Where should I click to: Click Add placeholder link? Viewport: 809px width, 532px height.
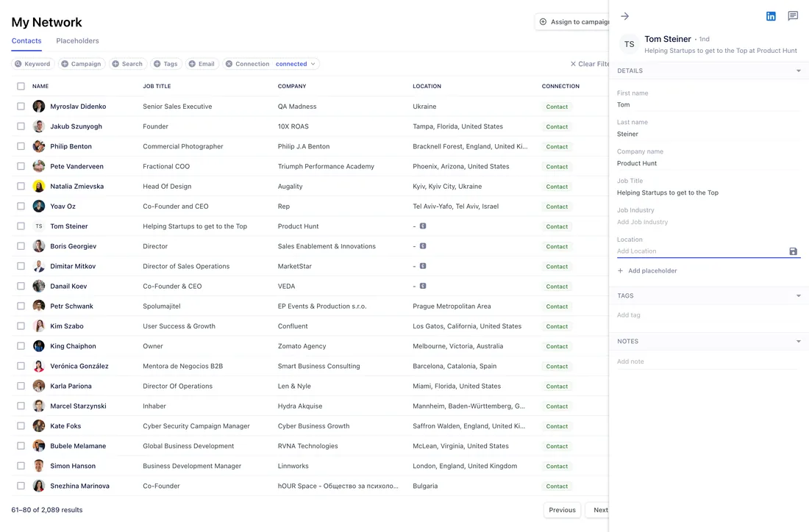coord(647,270)
